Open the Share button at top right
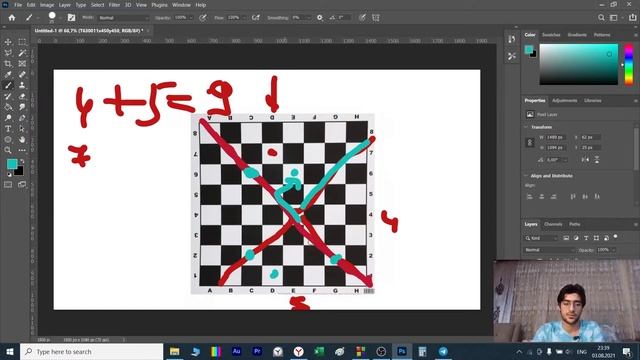 [x=633, y=18]
